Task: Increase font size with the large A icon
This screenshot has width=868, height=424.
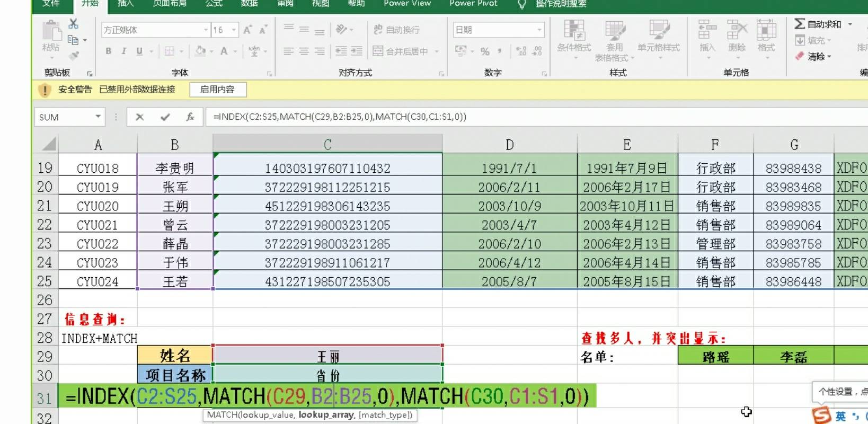Action: point(247,30)
